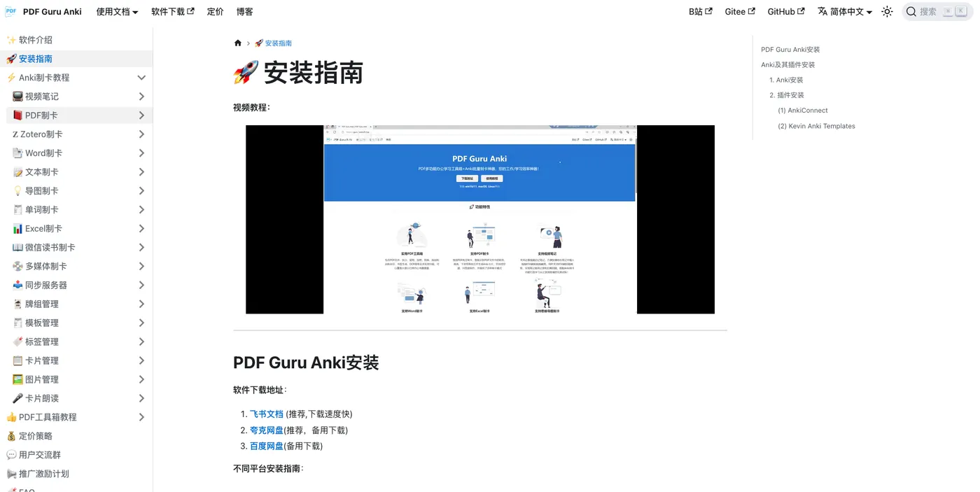Open the 百度网盘 download link
980x492 pixels.
tap(267, 447)
